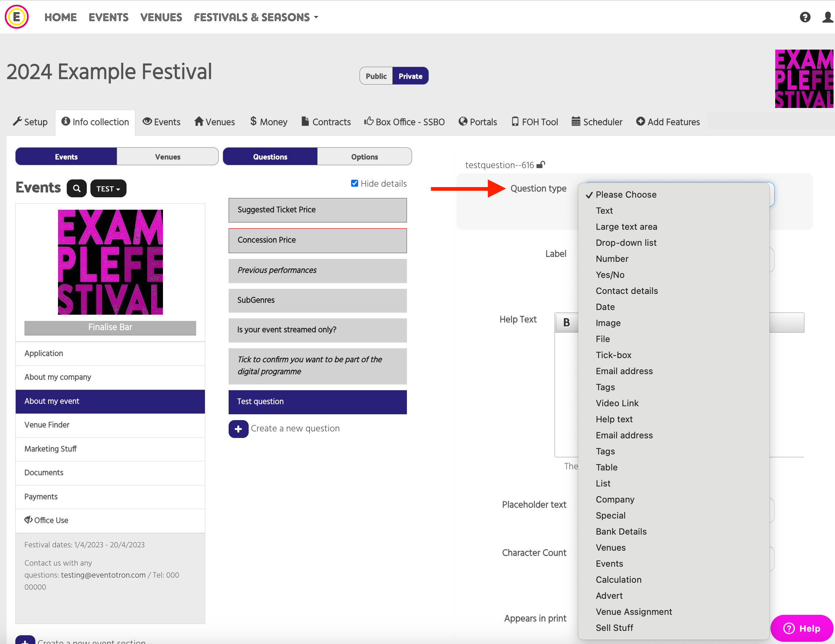
Task: Expand the Festivals & Seasons menu
Action: click(x=256, y=17)
